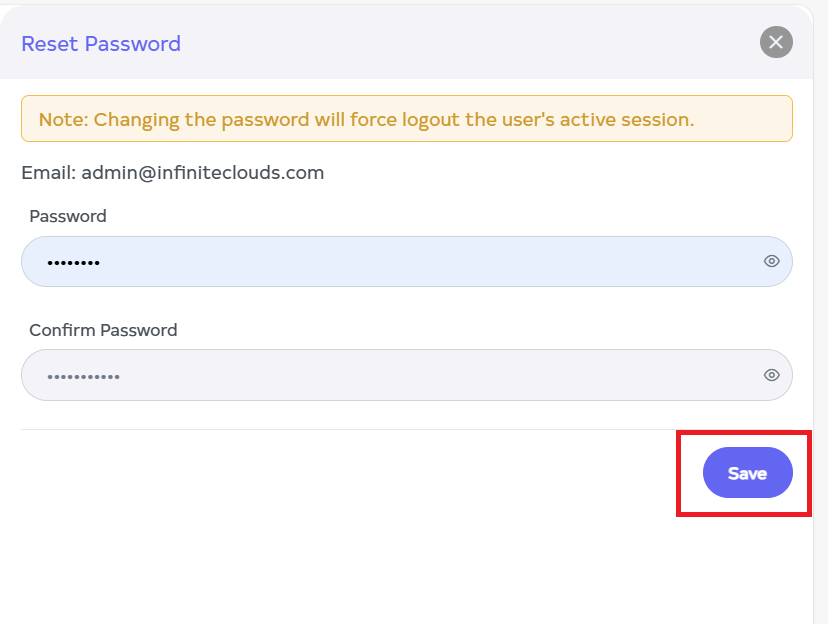This screenshot has width=828, height=624.
Task: Click the word "Note:" in the banner
Action: pos(63,120)
